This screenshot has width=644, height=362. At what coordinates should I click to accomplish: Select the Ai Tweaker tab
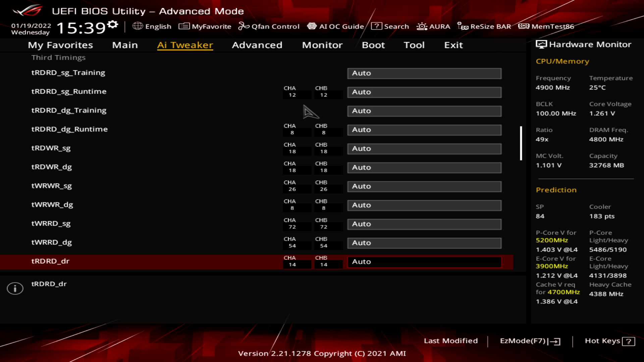pyautogui.click(x=185, y=45)
